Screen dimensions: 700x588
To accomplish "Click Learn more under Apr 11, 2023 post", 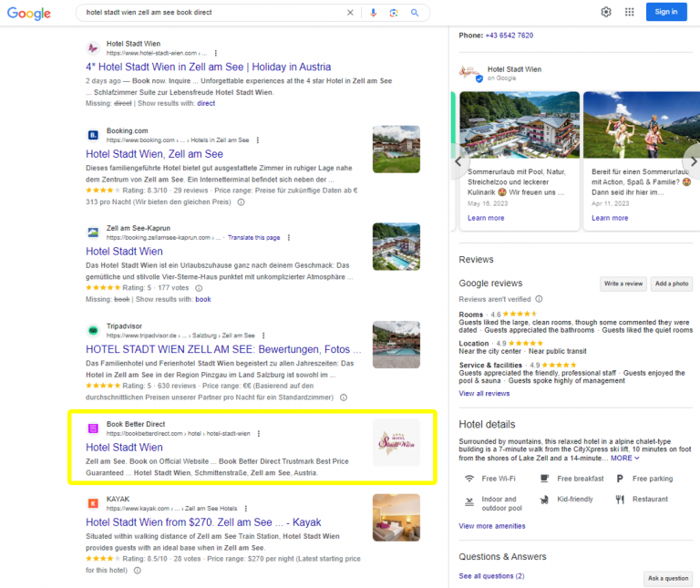I will (610, 218).
